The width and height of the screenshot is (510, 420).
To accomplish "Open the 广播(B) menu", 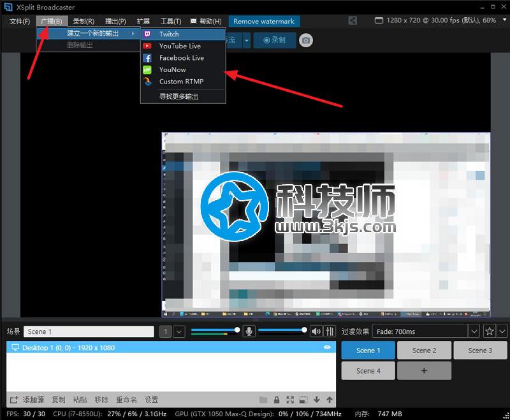I will pyautogui.click(x=52, y=22).
